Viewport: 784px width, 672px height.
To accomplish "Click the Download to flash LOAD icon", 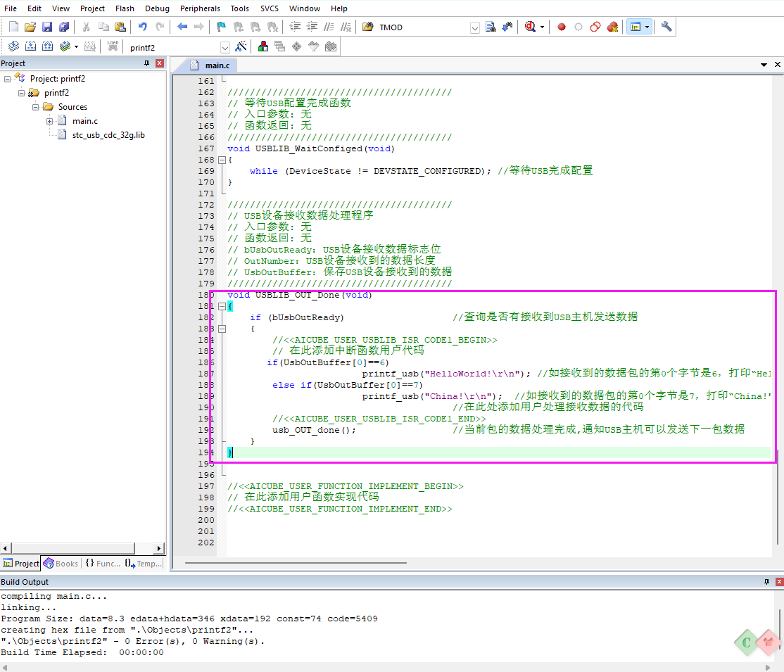I will click(113, 46).
